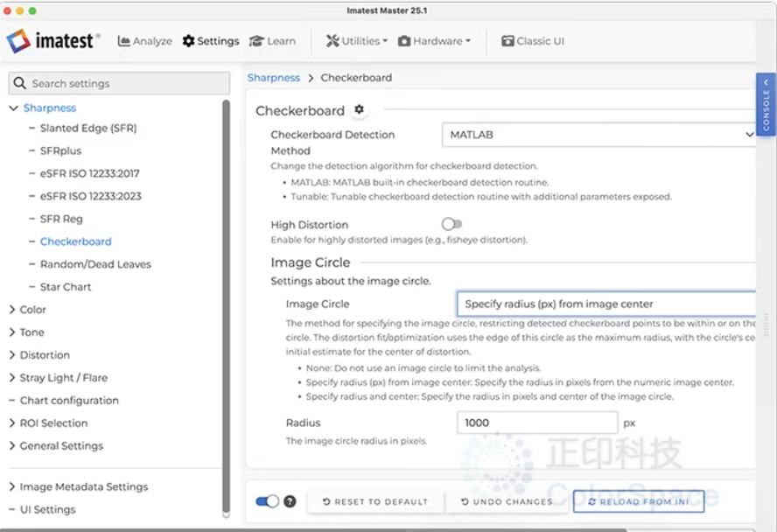Go to Sharpness breadcrumb link
777x532 pixels.
pos(274,78)
